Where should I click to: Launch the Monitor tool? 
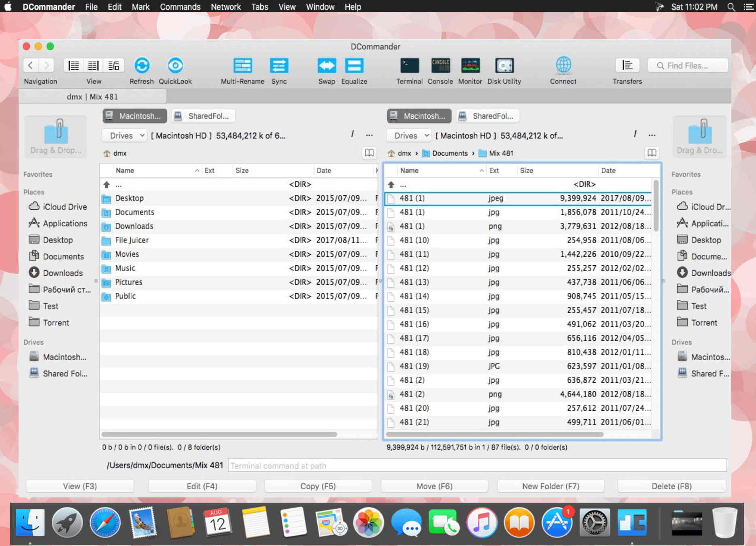tap(470, 66)
